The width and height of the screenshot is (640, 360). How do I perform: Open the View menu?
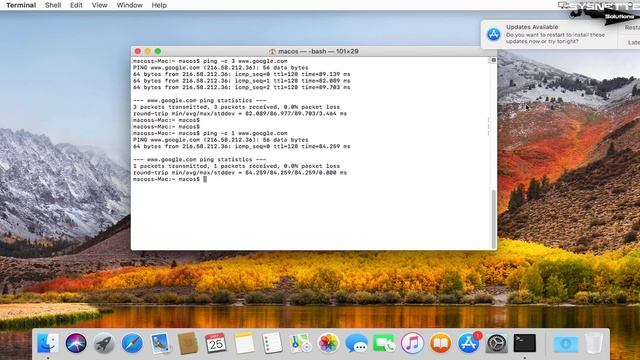point(99,5)
